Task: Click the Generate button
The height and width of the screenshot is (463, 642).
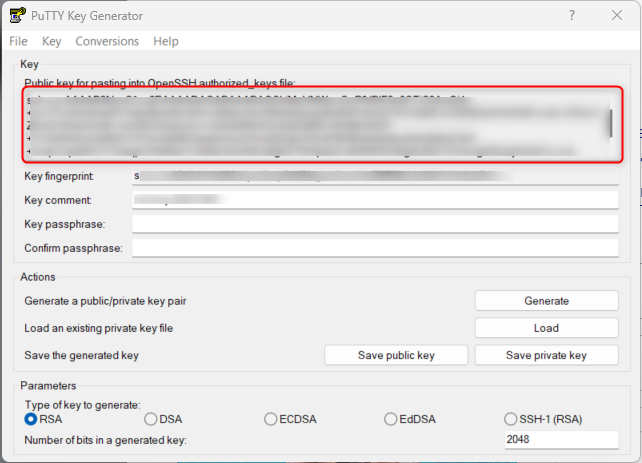Action: [x=547, y=301]
